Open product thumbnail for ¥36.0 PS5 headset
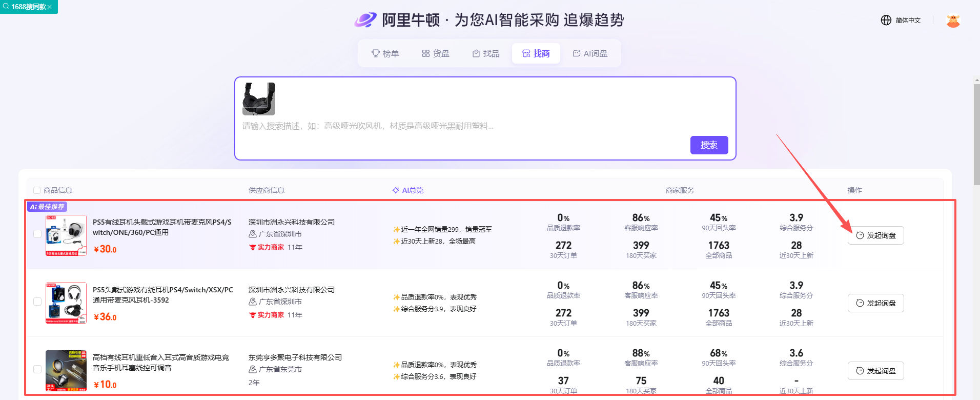The width and height of the screenshot is (980, 400). click(66, 303)
